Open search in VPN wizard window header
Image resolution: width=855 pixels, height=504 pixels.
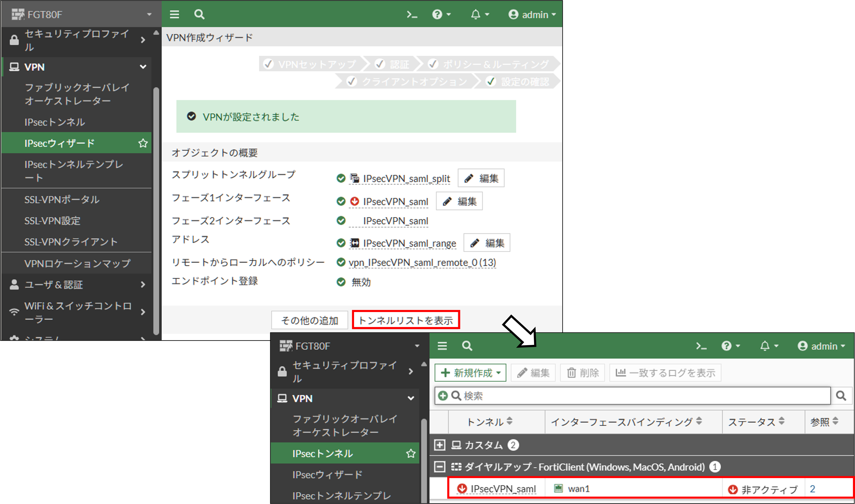pos(199,14)
